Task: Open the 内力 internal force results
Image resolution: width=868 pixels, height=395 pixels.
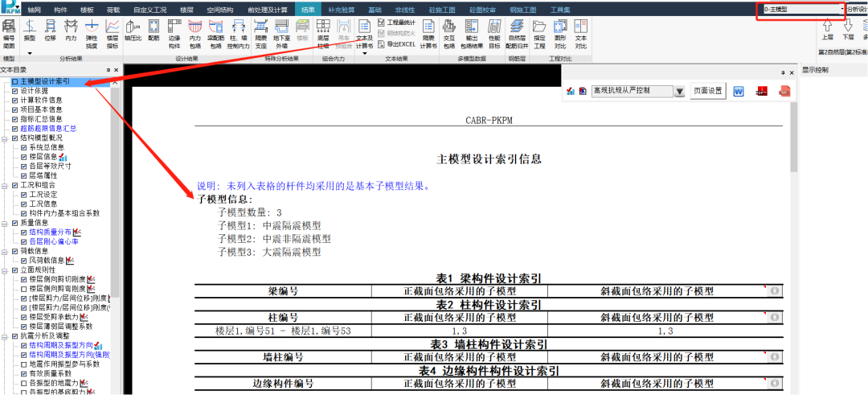Action: pyautogui.click(x=71, y=31)
